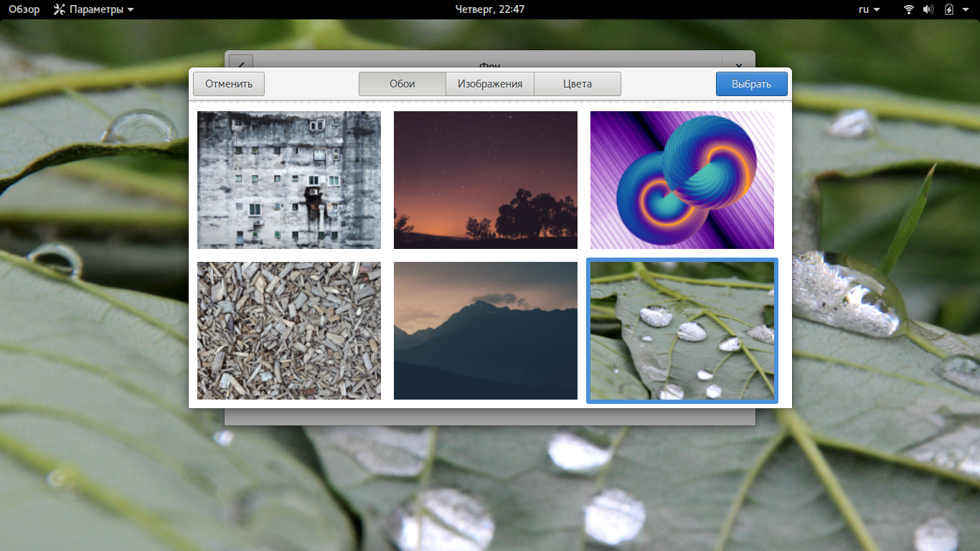Switch to the Изображения tab
980x551 pixels.
(x=490, y=84)
